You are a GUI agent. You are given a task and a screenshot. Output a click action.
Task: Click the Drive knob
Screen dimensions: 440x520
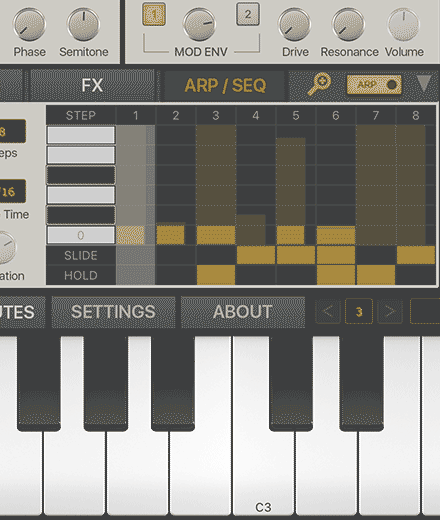pyautogui.click(x=294, y=25)
